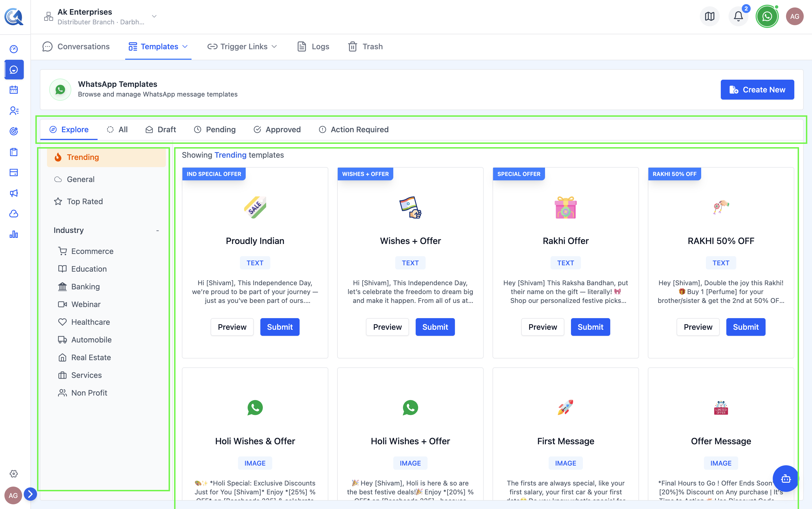
Task: Filter by Healthcare industry
Action: pos(84,322)
